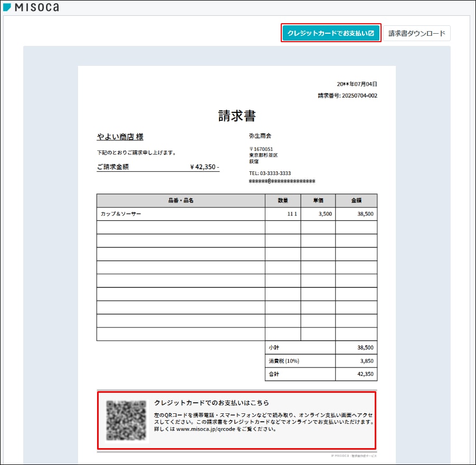The image size is (476, 465).
Task: Click the TEL: 03-3333-3333 phone number
Action: (x=270, y=173)
